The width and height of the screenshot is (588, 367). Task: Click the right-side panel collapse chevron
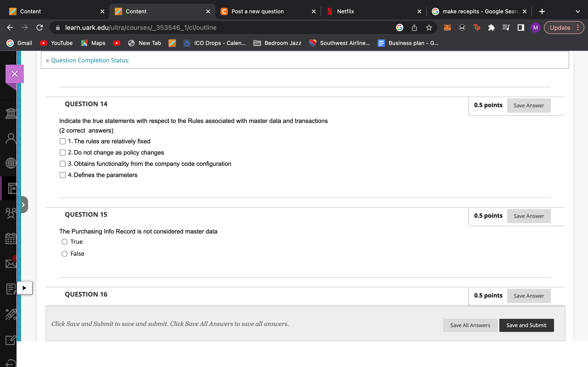[x=23, y=205]
